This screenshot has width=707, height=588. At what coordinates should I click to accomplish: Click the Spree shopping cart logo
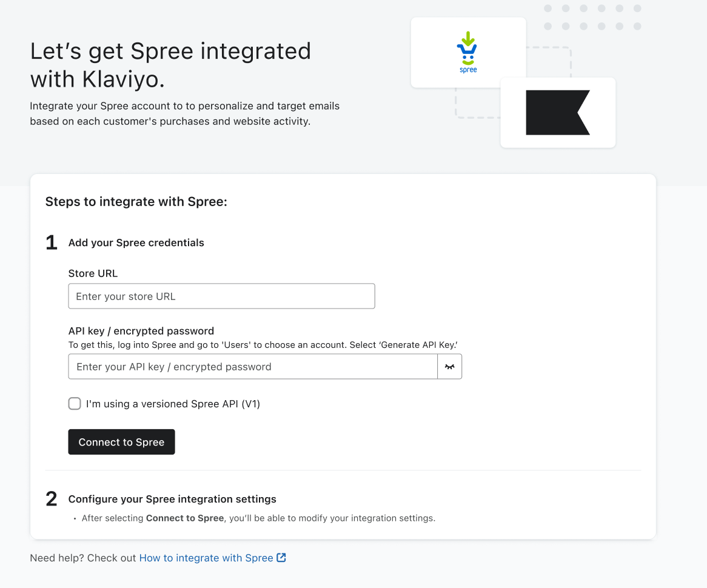[467, 52]
